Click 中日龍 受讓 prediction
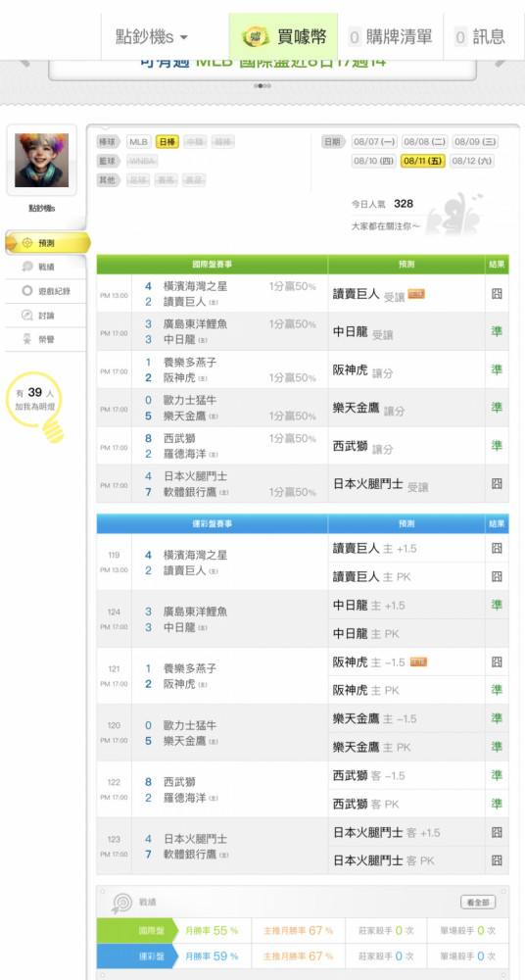This screenshot has width=525, height=980. pos(363,333)
